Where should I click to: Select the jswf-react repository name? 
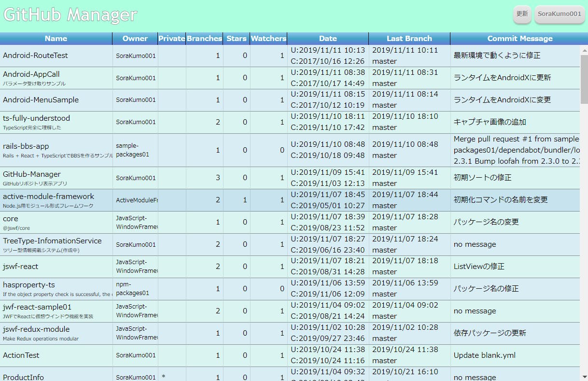point(20,267)
